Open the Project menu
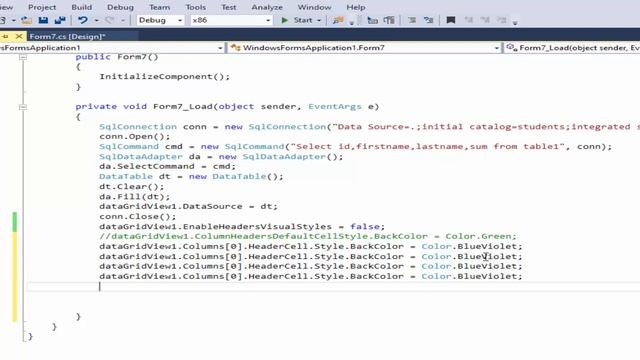 [42, 7]
